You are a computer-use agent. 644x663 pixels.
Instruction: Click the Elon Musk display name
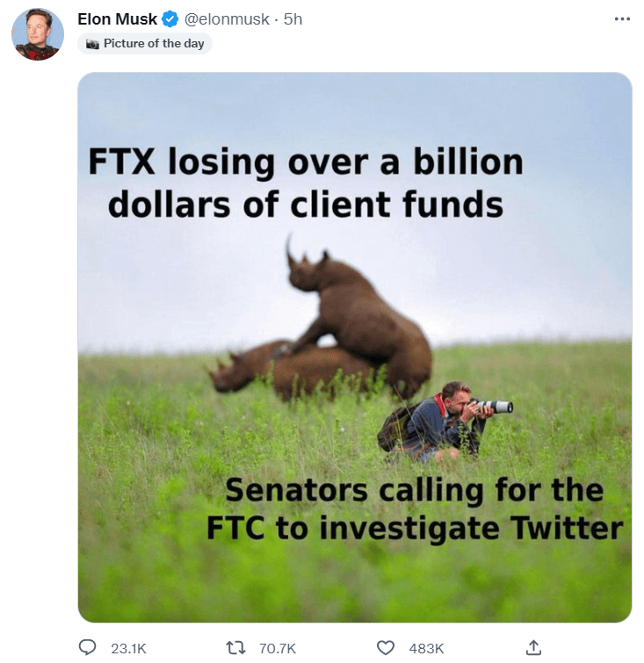(117, 19)
